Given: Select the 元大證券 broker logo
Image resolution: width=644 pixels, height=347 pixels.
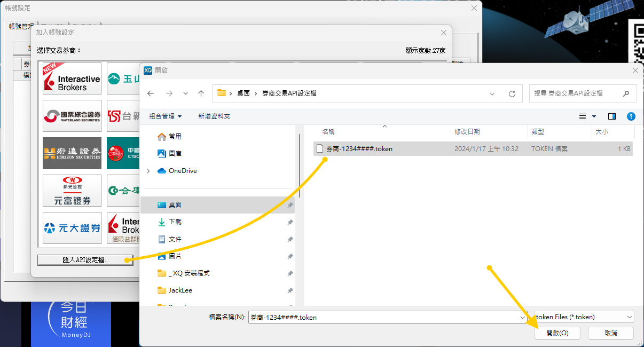Looking at the screenshot, I should point(72,228).
